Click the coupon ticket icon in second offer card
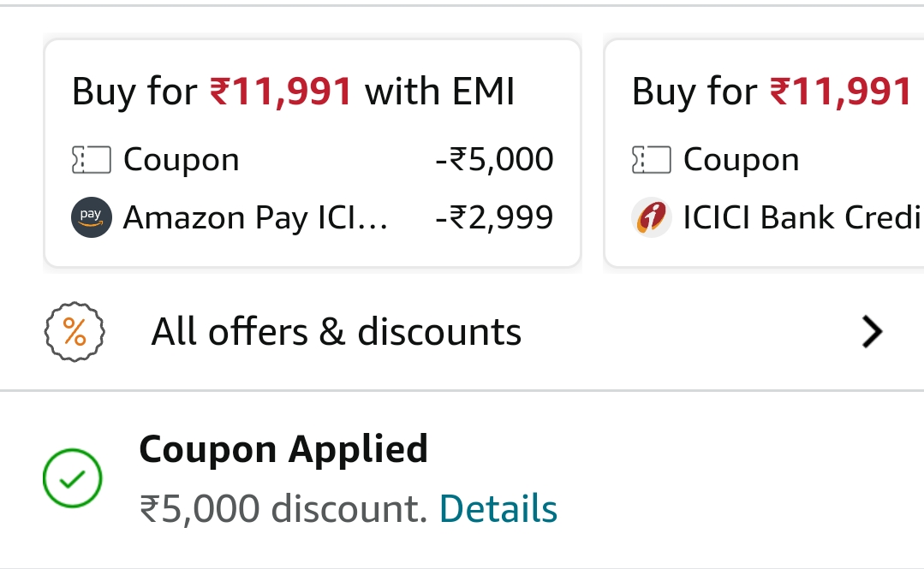924x569 pixels. pos(651,160)
